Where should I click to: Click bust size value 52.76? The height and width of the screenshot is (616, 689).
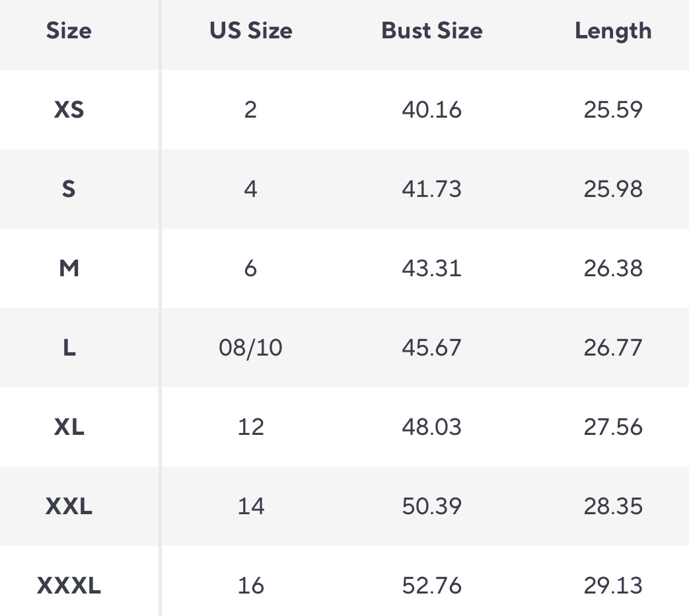[431, 586]
